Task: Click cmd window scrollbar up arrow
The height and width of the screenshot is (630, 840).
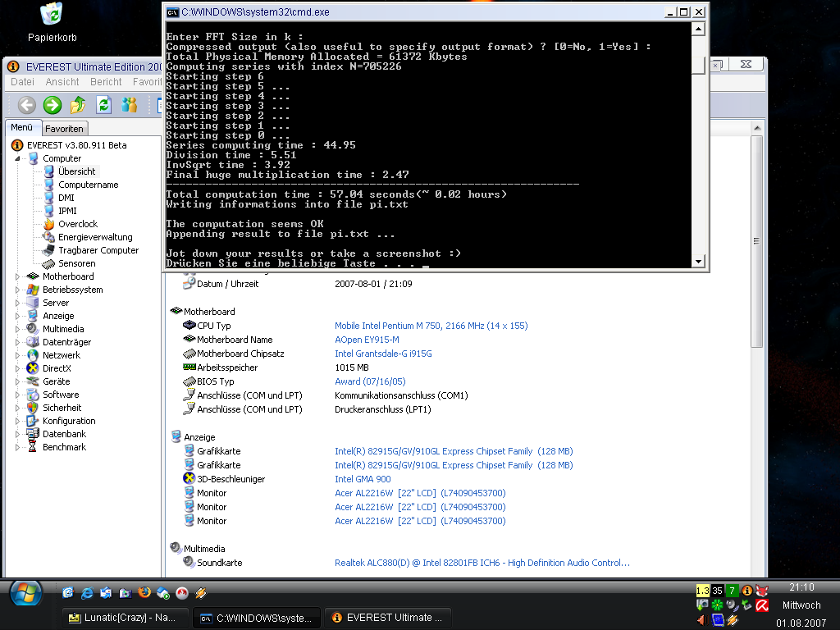Action: tap(698, 29)
